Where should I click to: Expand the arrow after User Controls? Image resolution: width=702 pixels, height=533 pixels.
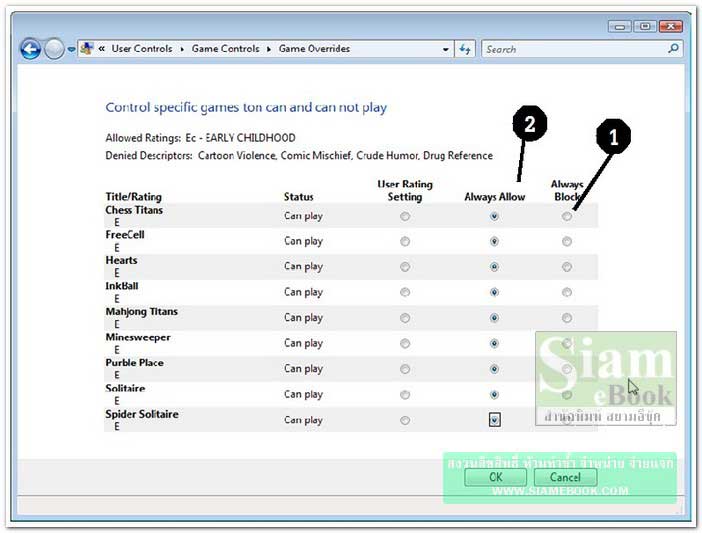pyautogui.click(x=182, y=49)
